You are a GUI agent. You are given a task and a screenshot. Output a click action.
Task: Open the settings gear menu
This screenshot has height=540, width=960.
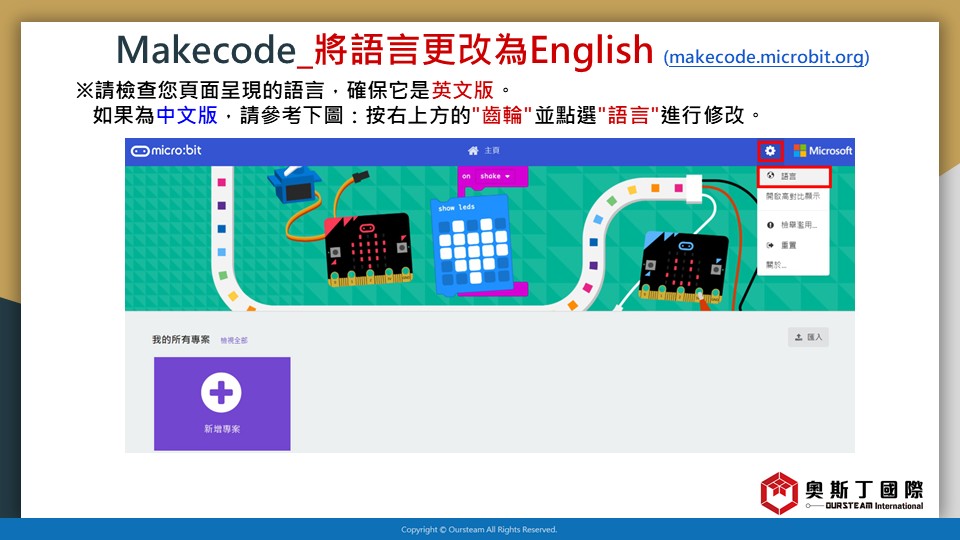tap(770, 151)
